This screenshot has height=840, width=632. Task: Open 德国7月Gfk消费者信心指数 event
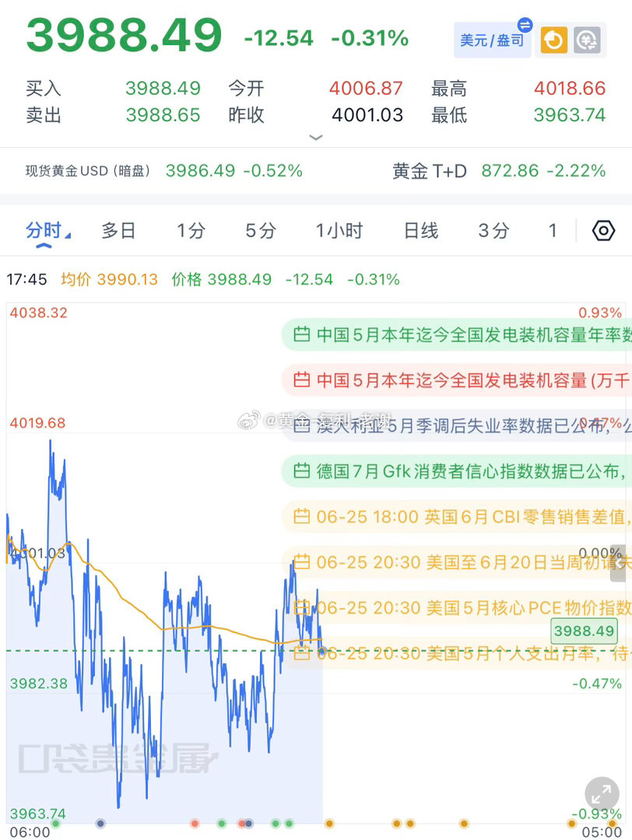(x=457, y=471)
